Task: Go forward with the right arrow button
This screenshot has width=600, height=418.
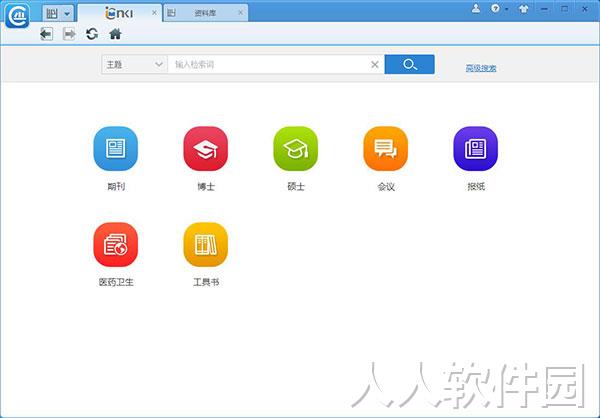Action: (69, 34)
